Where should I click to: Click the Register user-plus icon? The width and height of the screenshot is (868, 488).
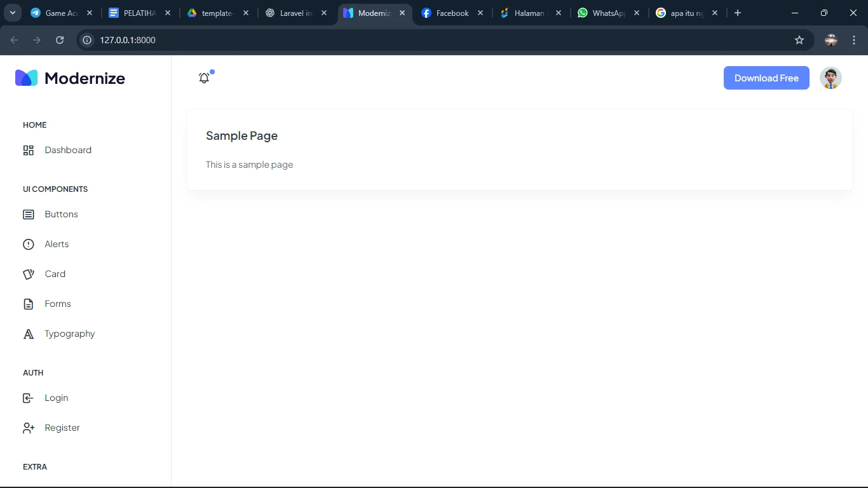pyautogui.click(x=29, y=428)
